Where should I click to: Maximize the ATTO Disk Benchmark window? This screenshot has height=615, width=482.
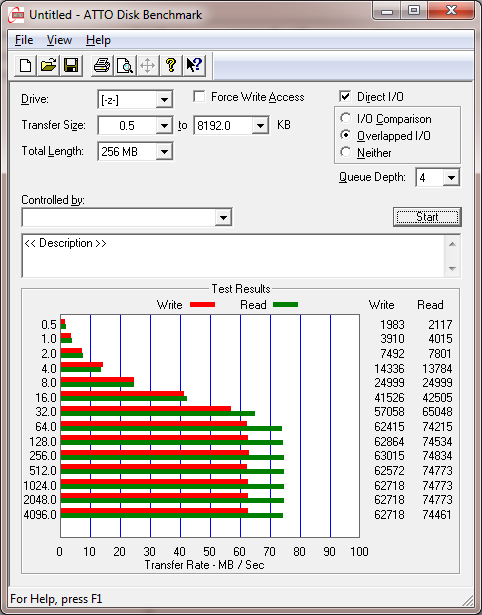tap(414, 11)
